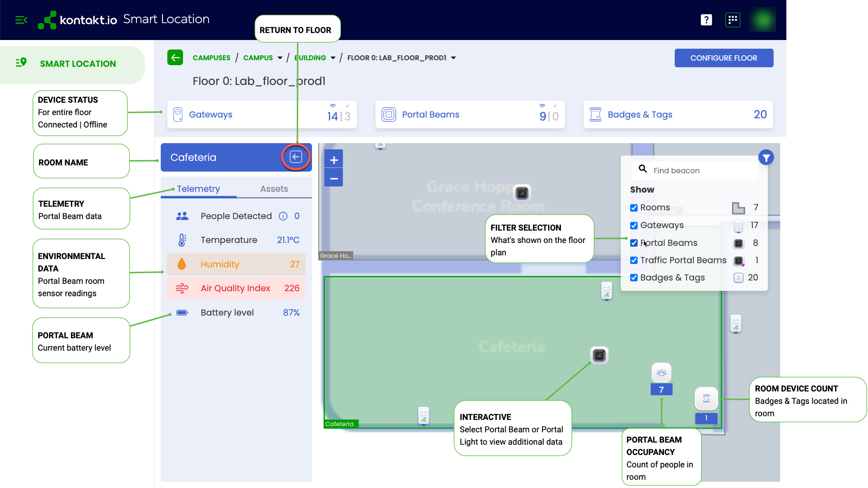Uncheck the Gateways filter checkbox

pyautogui.click(x=634, y=225)
